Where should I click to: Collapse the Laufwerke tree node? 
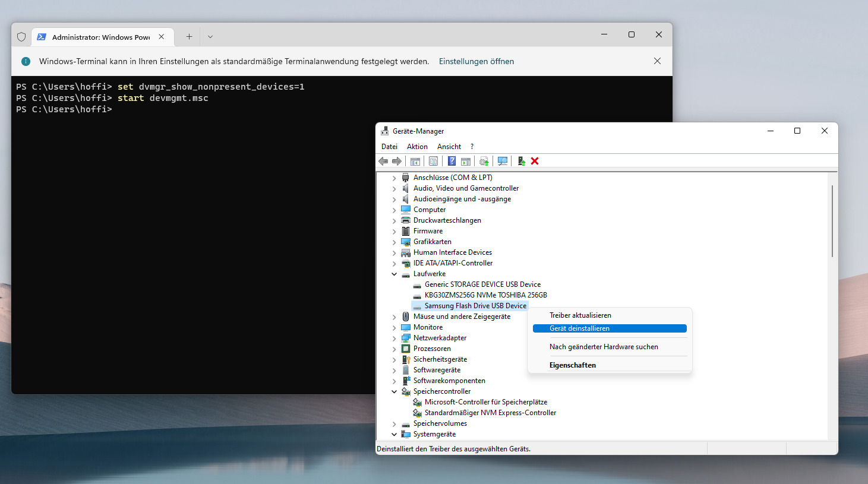click(x=394, y=274)
